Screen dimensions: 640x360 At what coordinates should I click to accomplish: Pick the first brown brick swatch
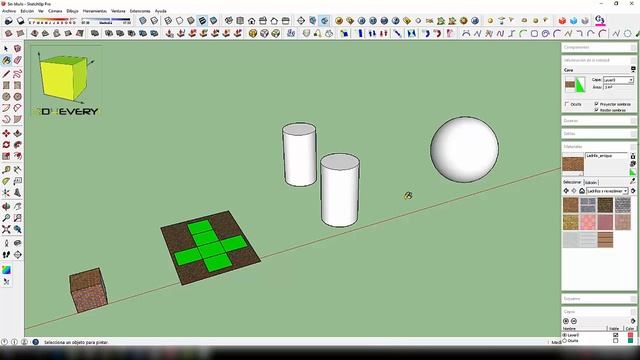pos(571,205)
